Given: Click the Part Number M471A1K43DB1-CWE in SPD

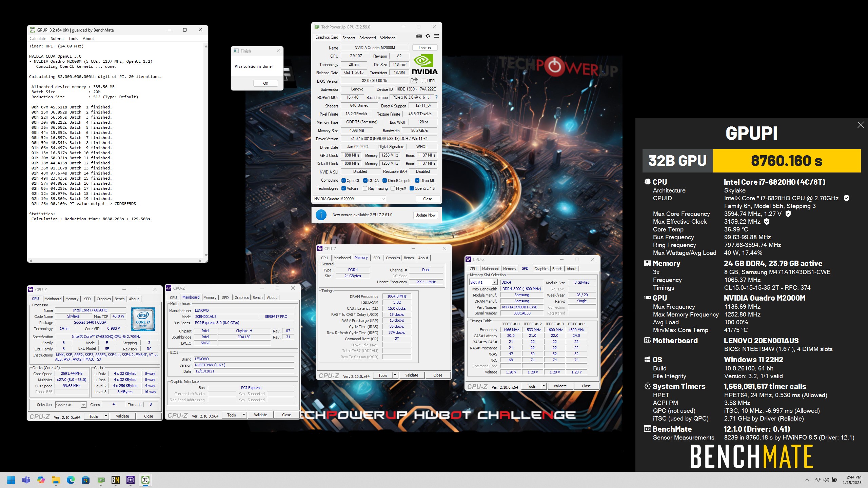Looking at the screenshot, I should pyautogui.click(x=521, y=307).
